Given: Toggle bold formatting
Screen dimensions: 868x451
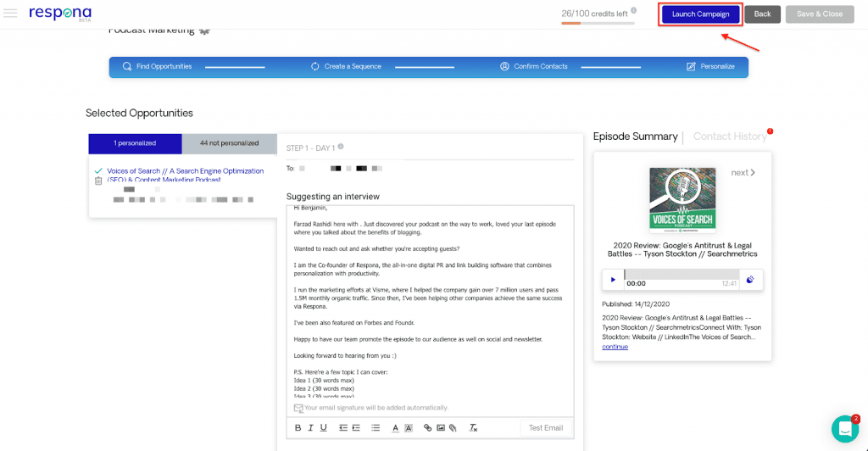Looking at the screenshot, I should point(298,428).
